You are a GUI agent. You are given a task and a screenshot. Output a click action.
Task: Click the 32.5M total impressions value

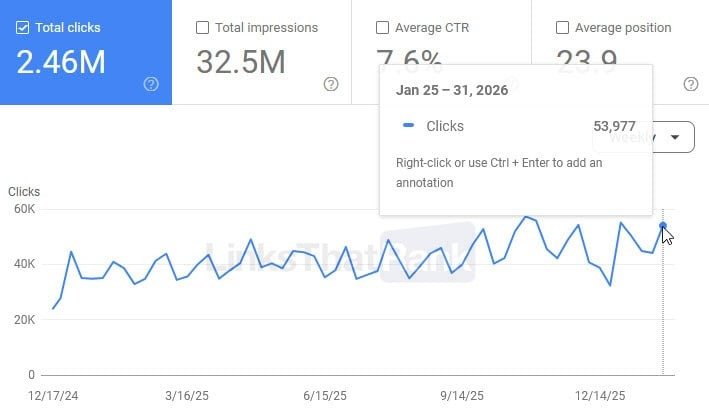click(241, 62)
